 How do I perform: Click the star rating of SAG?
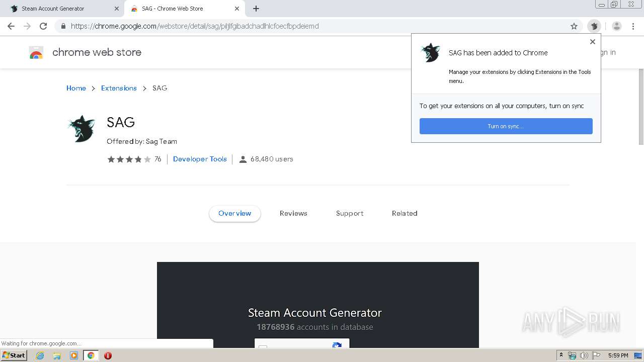click(x=129, y=159)
